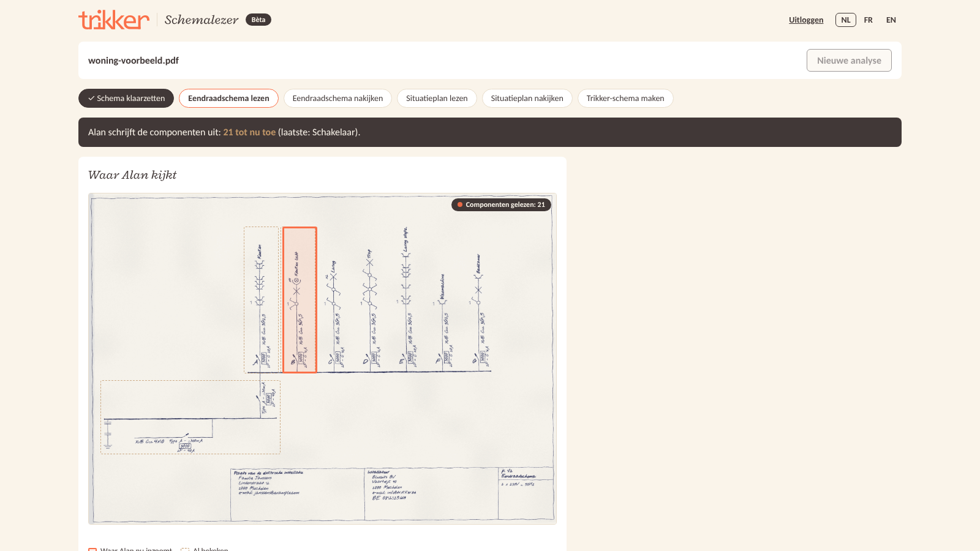
Task: Open the Eendraadschema nakijken step
Action: [337, 98]
